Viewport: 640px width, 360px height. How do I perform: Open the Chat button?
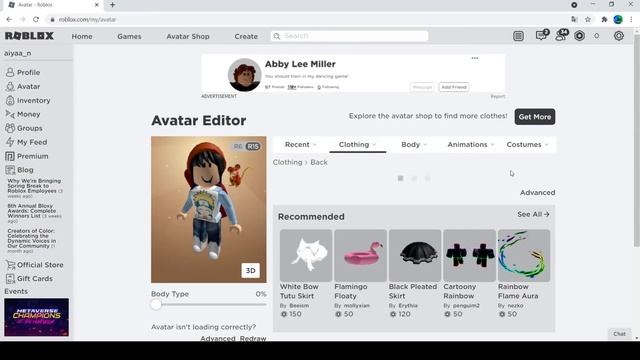tap(619, 334)
